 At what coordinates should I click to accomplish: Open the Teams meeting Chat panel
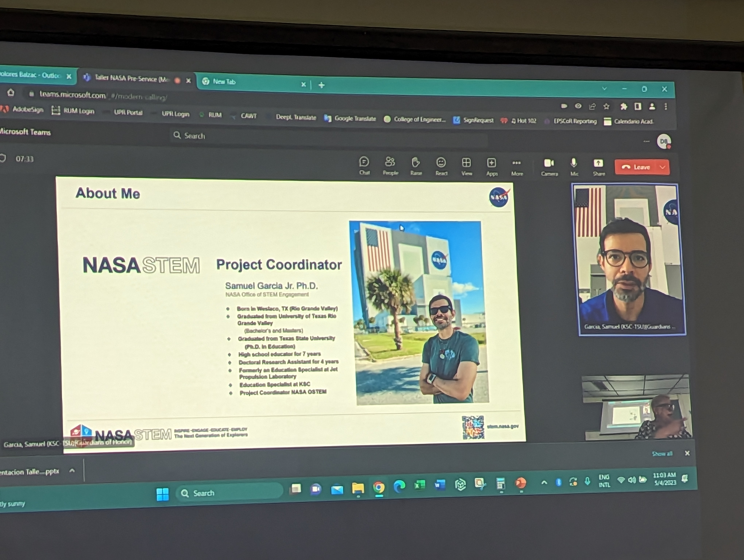pyautogui.click(x=364, y=166)
